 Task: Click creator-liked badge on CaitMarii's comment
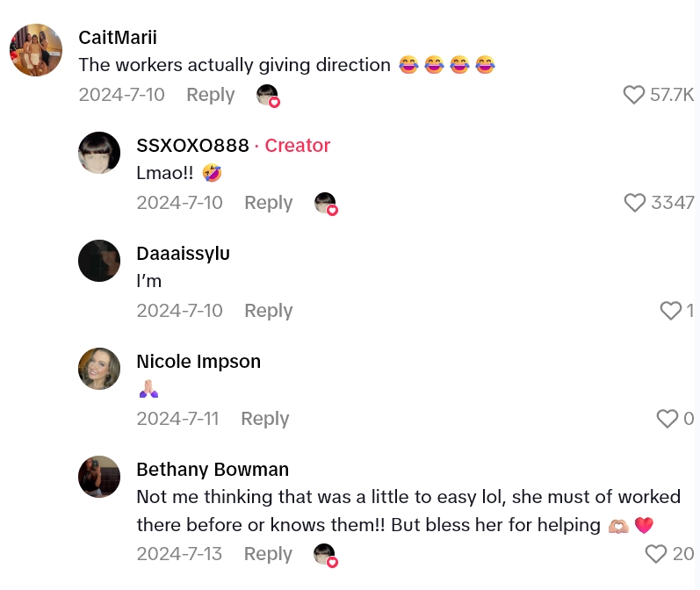pos(268,96)
